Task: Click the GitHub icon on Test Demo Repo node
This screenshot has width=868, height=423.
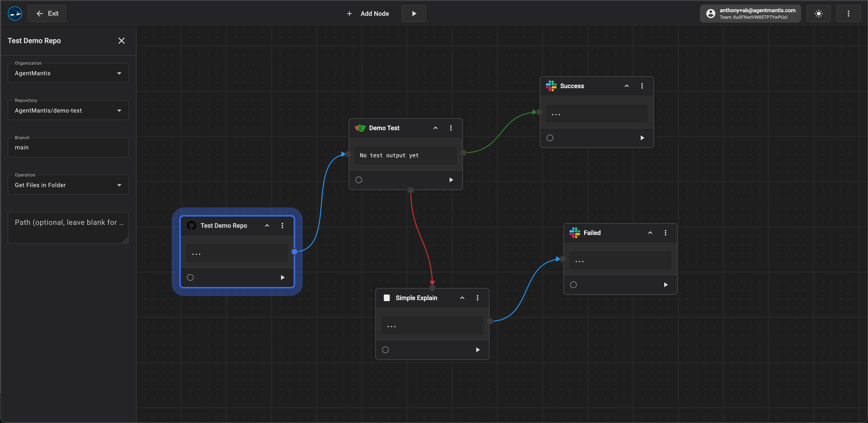Action: (192, 225)
